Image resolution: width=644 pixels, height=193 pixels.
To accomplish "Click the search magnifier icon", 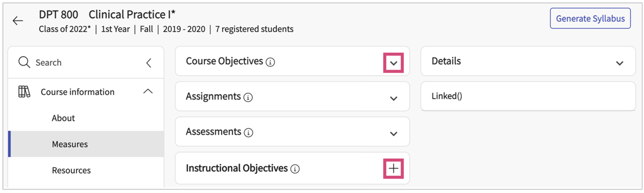I will [x=24, y=62].
